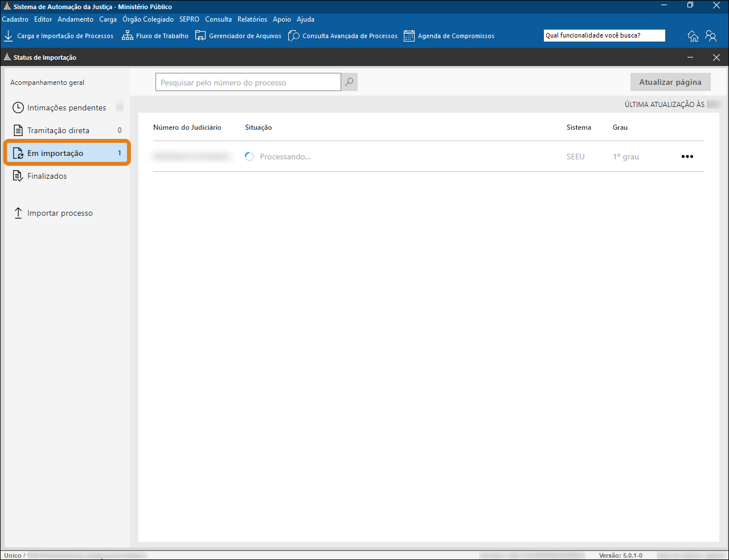Viewport: 729px width, 560px height.
Task: Open the three-dots row options menu
Action: click(x=687, y=157)
